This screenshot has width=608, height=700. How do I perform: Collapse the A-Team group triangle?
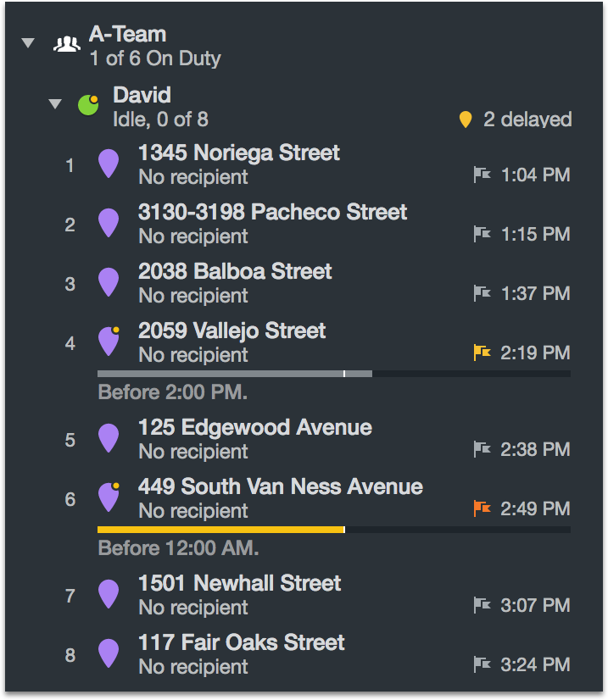pos(28,43)
